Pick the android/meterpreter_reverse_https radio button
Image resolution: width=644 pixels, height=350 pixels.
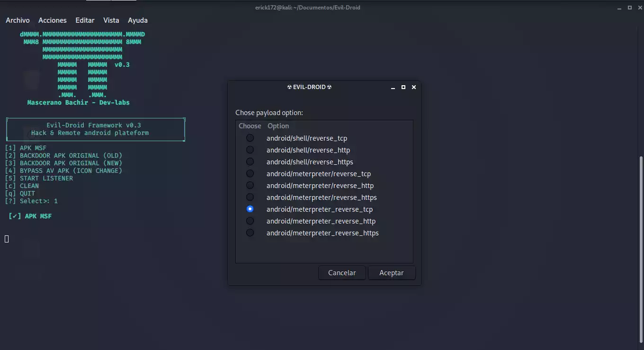(x=250, y=233)
